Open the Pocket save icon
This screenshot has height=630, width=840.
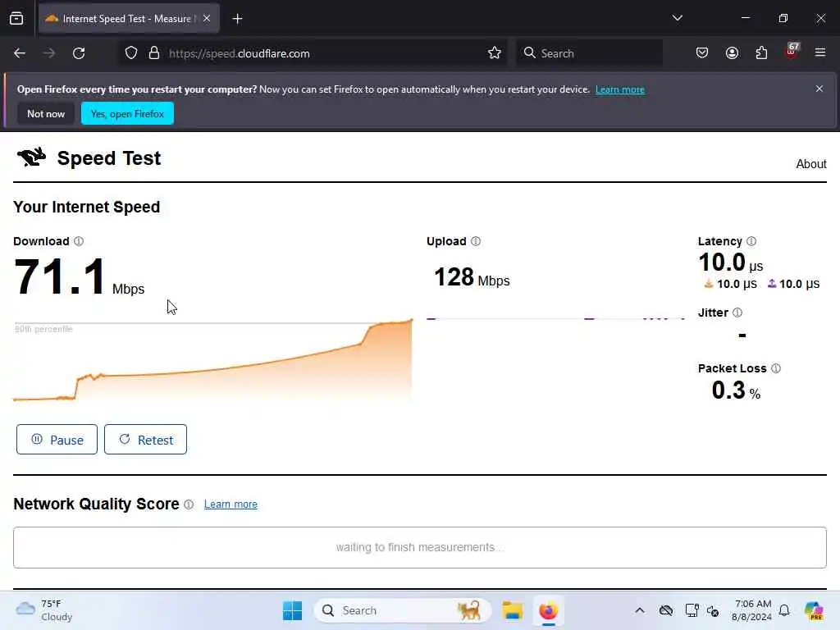coord(702,53)
